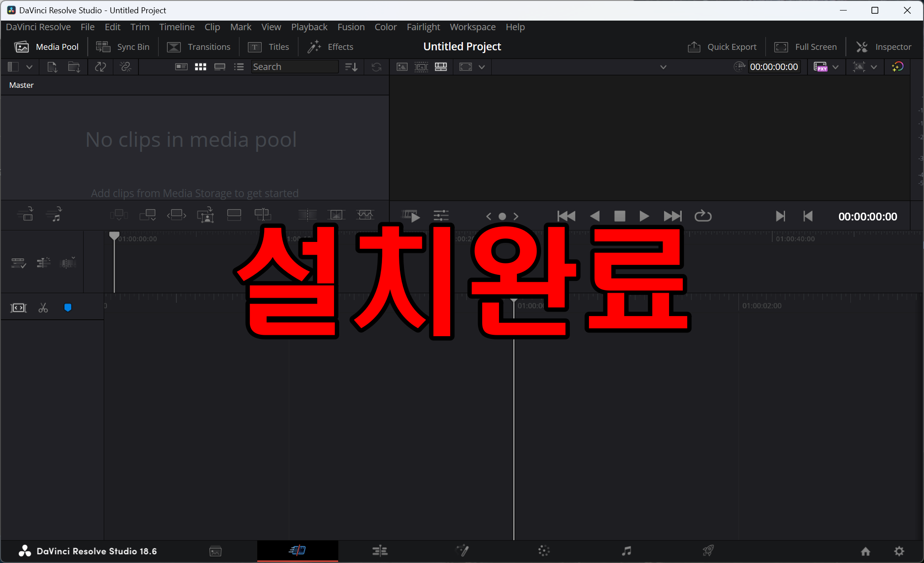924x563 pixels.
Task: Switch media pool to list view
Action: [x=239, y=67]
